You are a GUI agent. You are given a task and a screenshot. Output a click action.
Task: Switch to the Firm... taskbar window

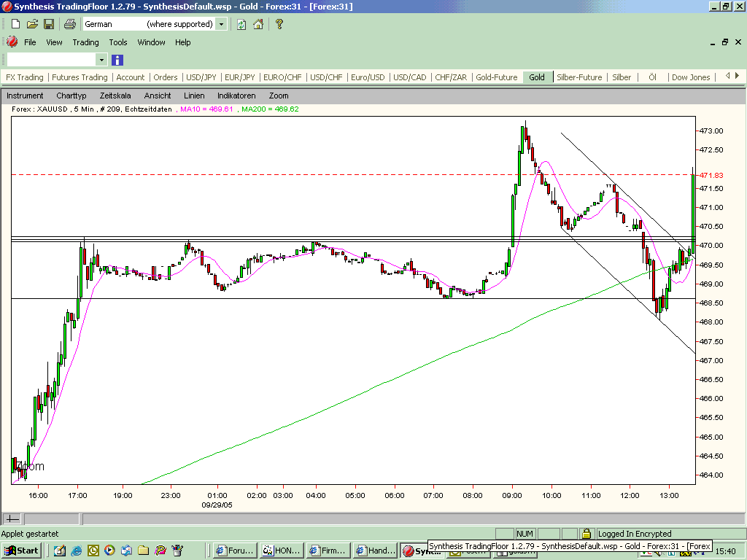click(x=328, y=551)
